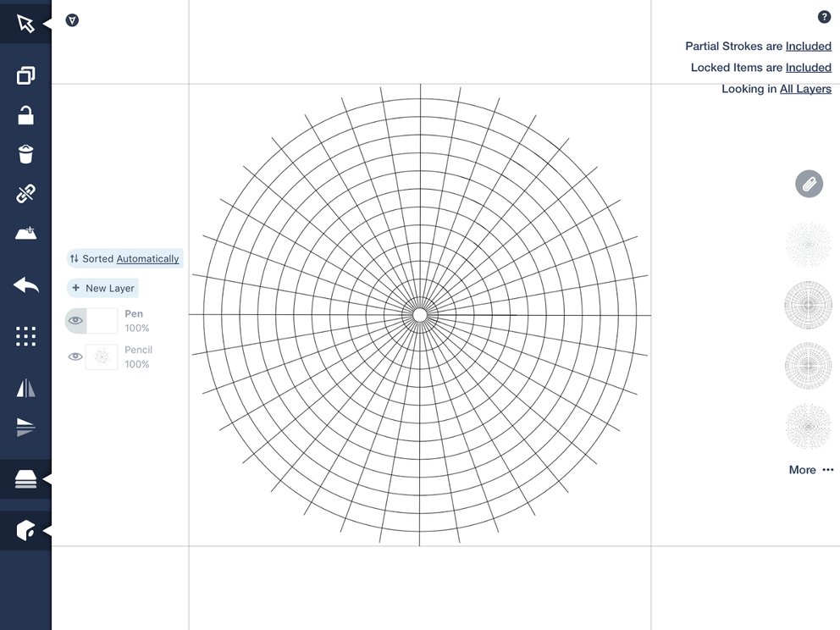Image resolution: width=840 pixels, height=630 pixels.
Task: Select the paperclip brush preset thumbnail
Action: click(809, 184)
